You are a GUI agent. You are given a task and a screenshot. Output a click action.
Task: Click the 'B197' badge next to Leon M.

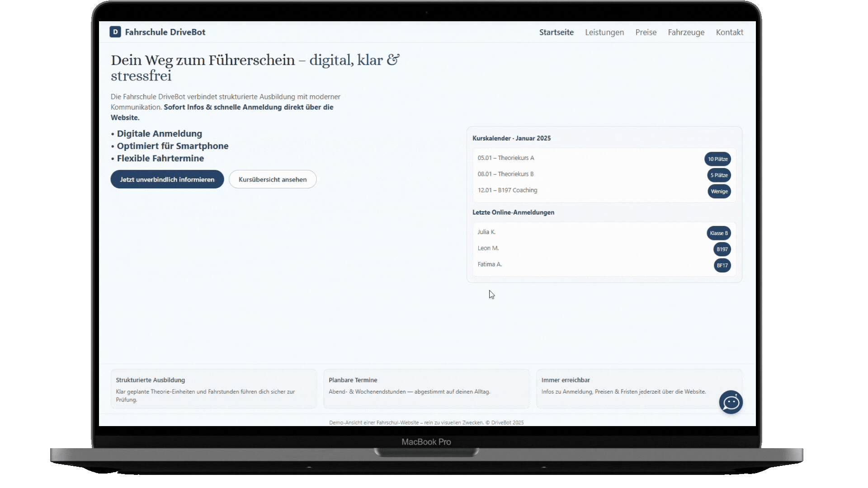(722, 249)
